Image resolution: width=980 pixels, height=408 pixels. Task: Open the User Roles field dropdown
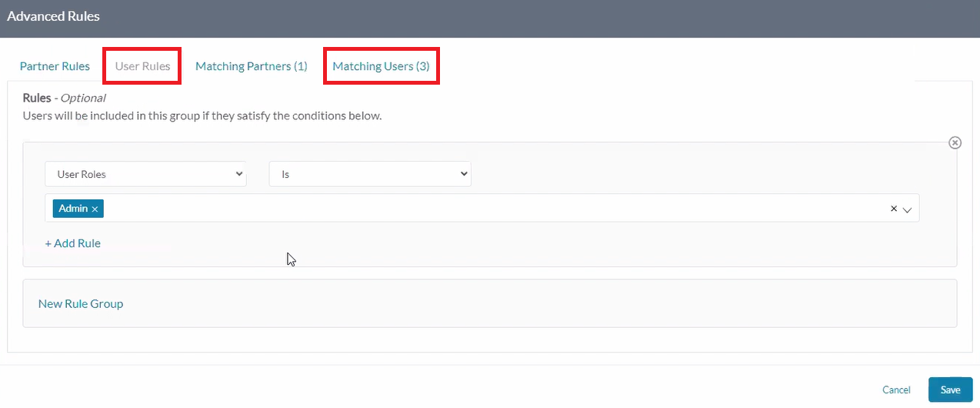pyautogui.click(x=145, y=174)
